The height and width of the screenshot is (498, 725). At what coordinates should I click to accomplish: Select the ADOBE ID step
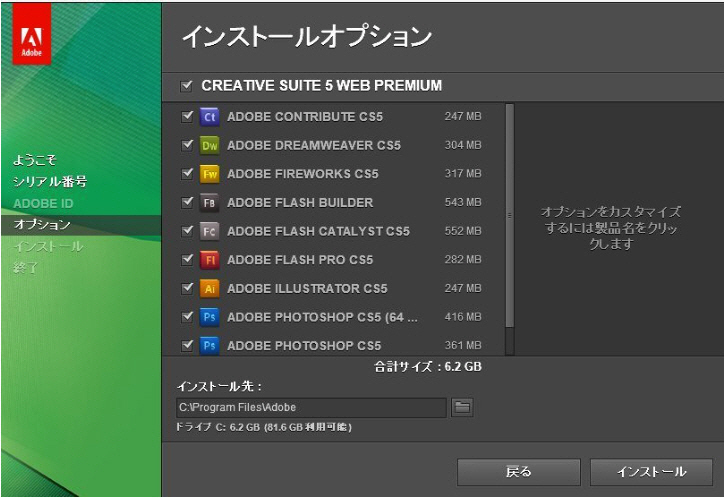coord(43,203)
